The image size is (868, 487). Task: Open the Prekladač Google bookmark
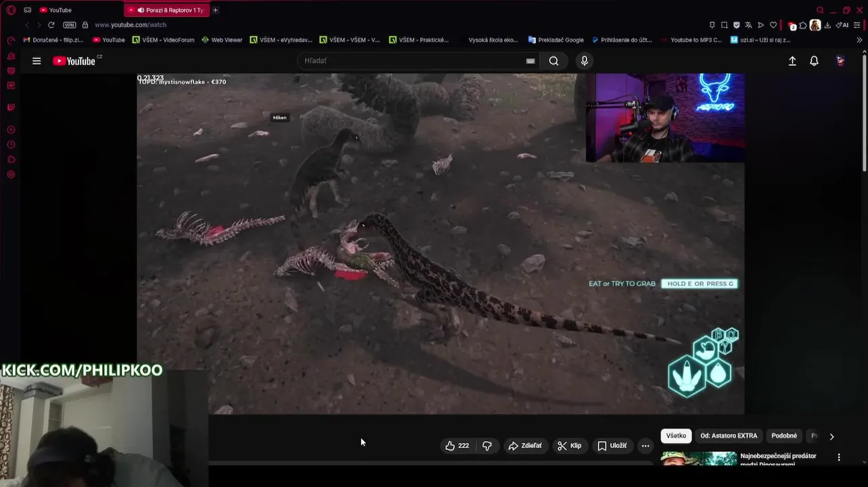point(556,40)
